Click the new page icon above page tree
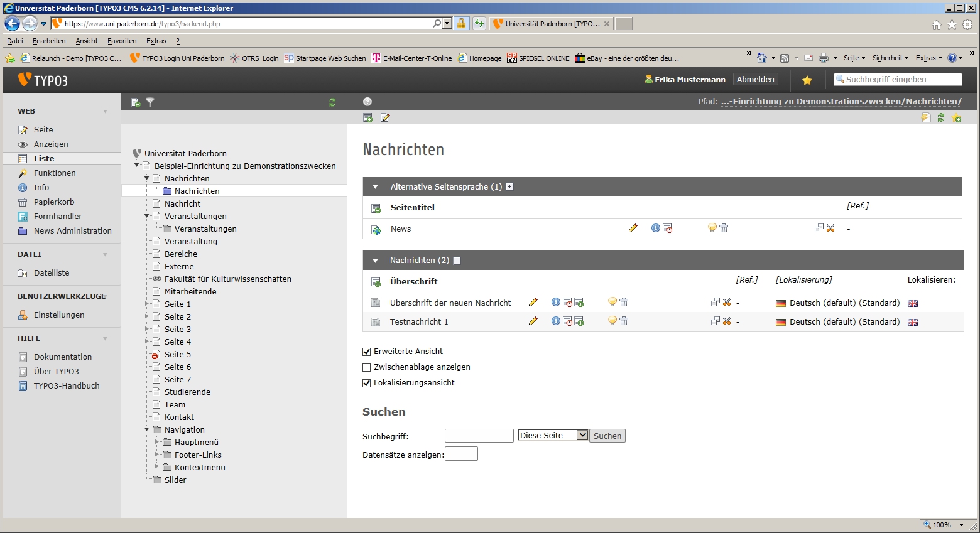980x533 pixels. pyautogui.click(x=135, y=102)
